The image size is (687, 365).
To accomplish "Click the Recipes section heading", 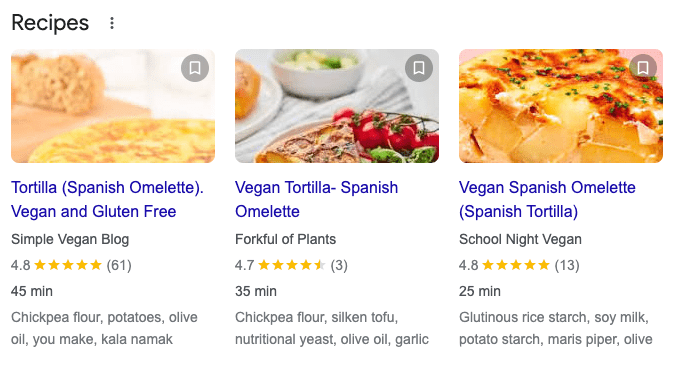I will pos(50,23).
